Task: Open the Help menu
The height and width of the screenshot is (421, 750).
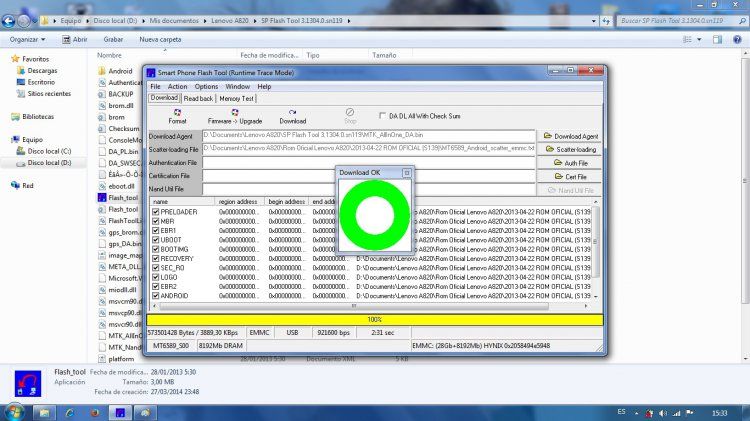Action: (x=264, y=87)
